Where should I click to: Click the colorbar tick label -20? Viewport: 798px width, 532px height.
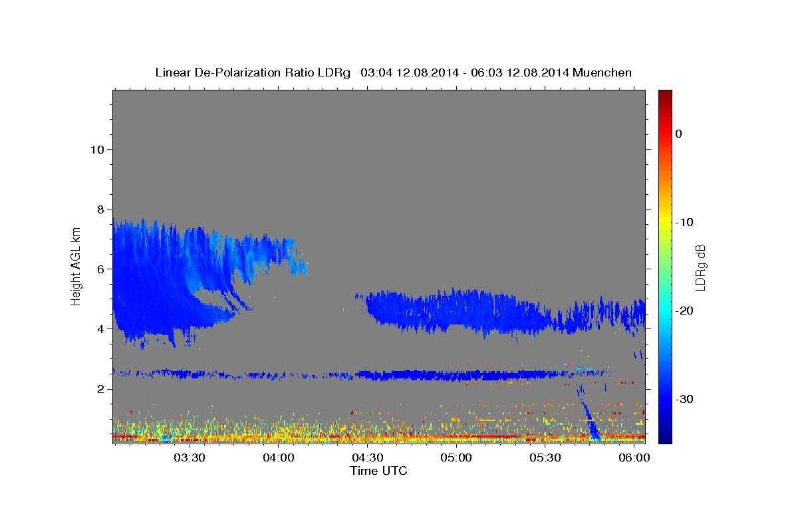point(685,311)
